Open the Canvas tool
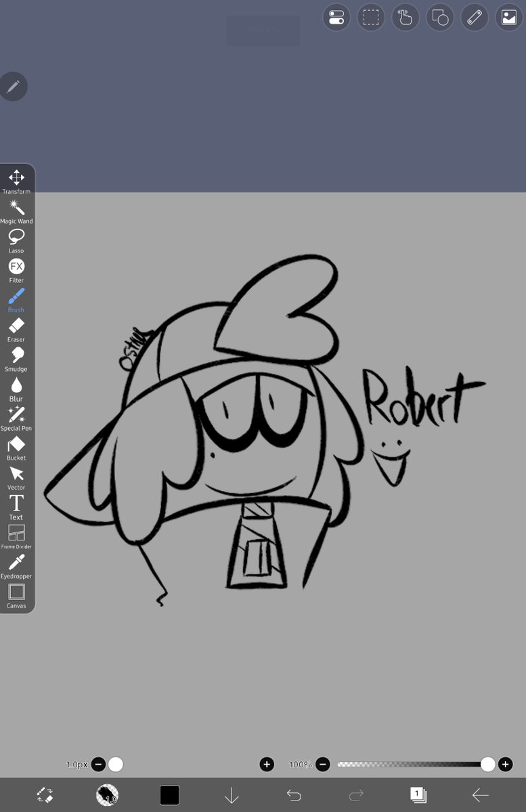The image size is (526, 812). pos(16,596)
